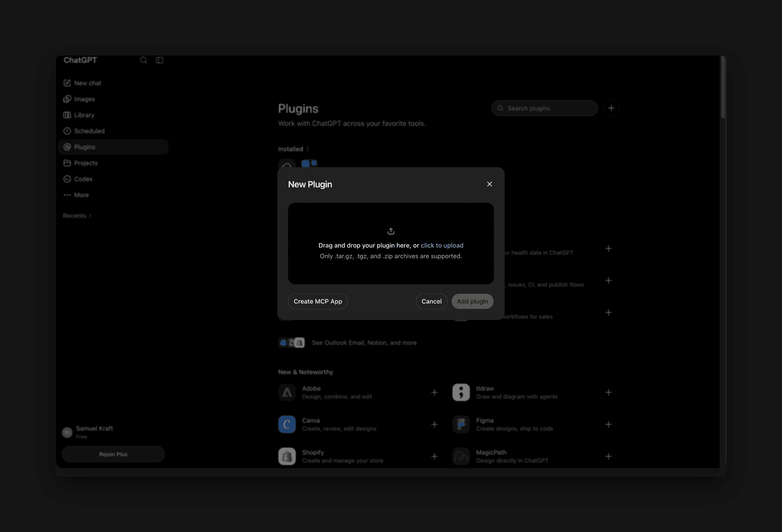Viewport: 782px width, 532px height.
Task: Start a New chat
Action: tap(113, 83)
